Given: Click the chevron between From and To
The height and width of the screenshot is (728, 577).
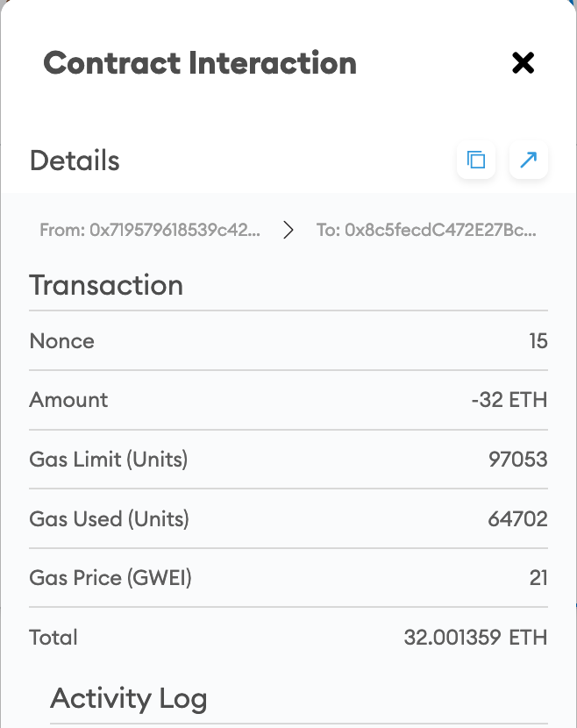Looking at the screenshot, I should 288,230.
